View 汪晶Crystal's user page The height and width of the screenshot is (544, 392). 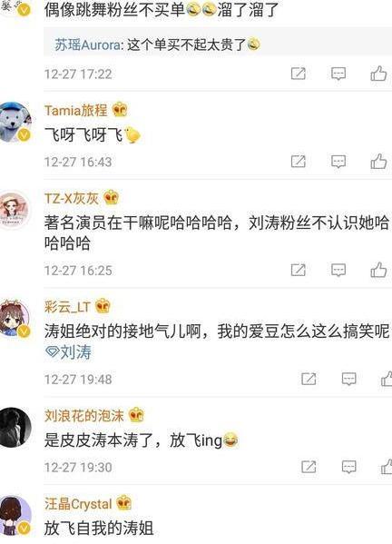[78, 504]
